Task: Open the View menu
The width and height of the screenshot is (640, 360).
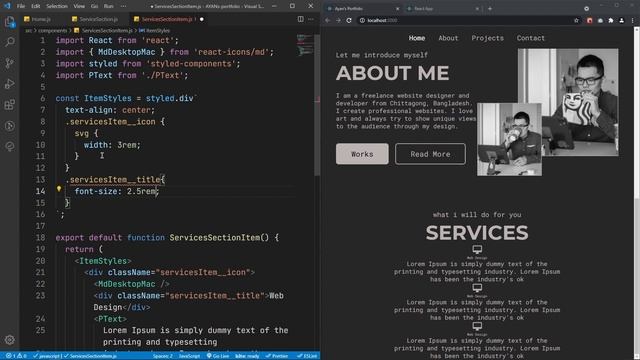Action: [79, 6]
